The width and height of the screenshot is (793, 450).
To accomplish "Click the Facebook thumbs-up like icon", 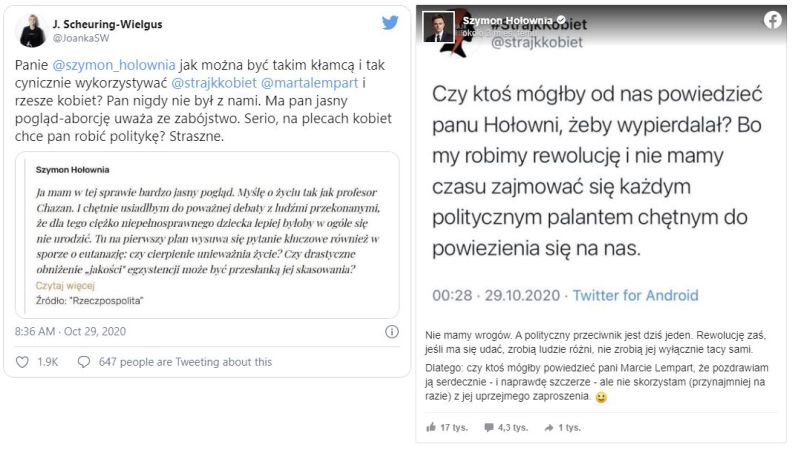I will coord(431,427).
